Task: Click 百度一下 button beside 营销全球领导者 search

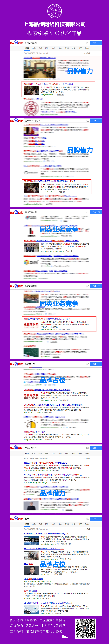Action: (x=96, y=448)
